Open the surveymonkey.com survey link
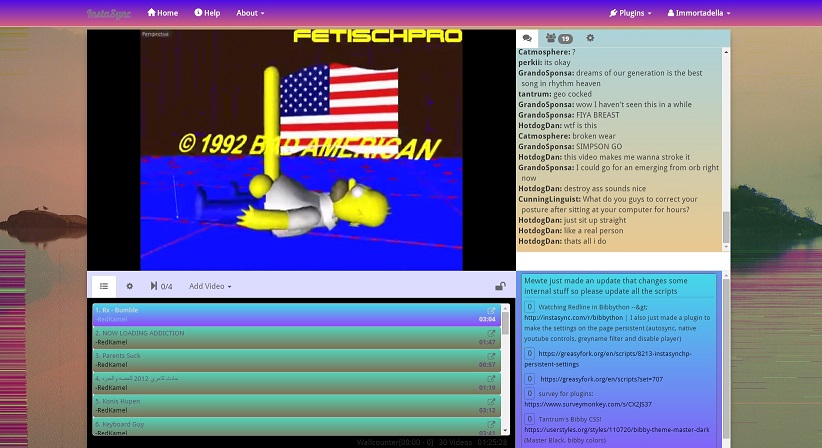Image resolution: width=822 pixels, height=448 pixels. 588,405
